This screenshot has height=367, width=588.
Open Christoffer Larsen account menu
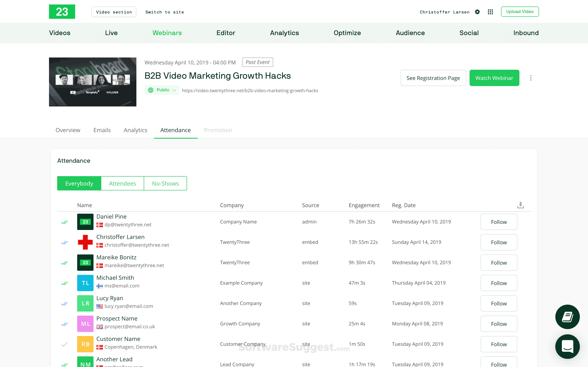tap(444, 12)
